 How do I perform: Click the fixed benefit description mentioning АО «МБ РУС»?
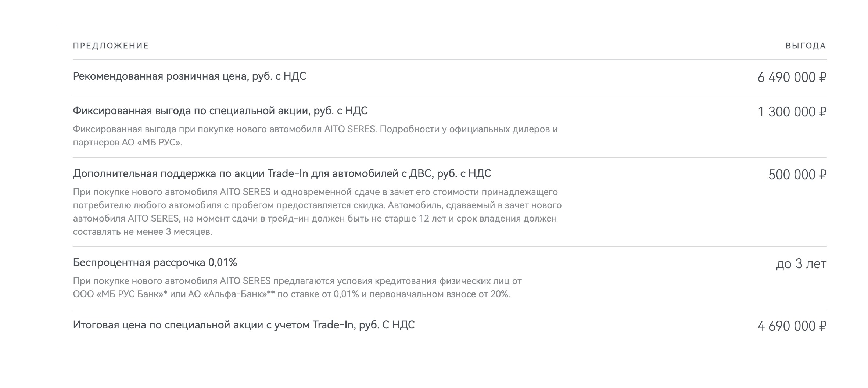[x=315, y=136]
